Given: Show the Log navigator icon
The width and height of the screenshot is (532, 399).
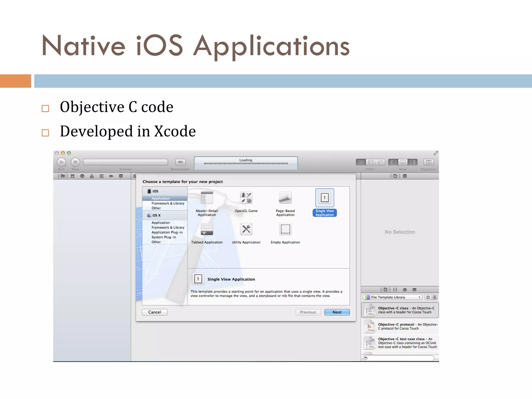Looking at the screenshot, I should 121,176.
